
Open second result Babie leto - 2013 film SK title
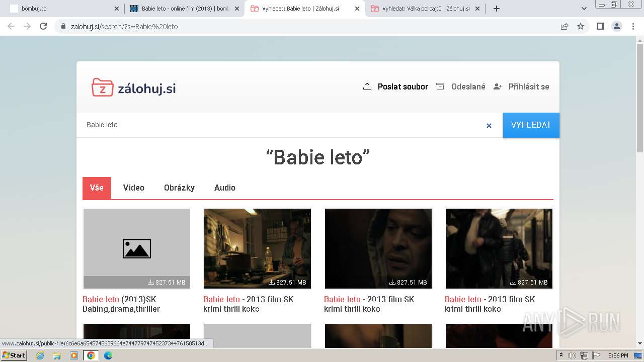click(248, 304)
